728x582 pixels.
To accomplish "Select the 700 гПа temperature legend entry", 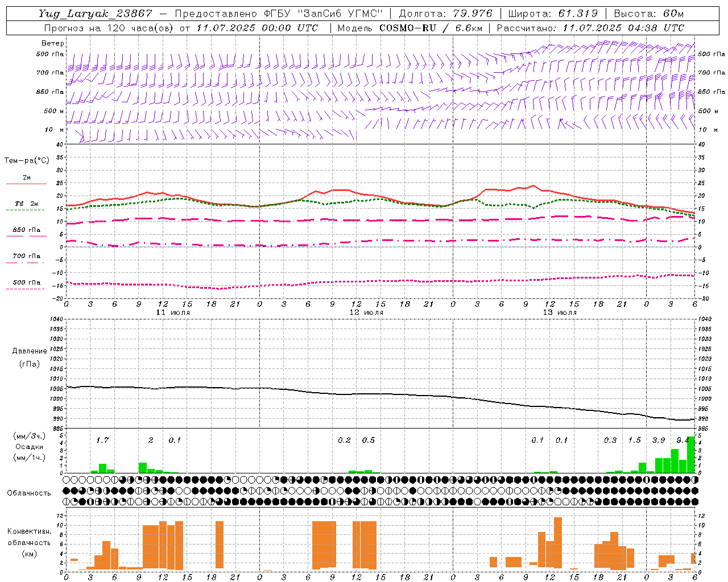I will [27, 256].
